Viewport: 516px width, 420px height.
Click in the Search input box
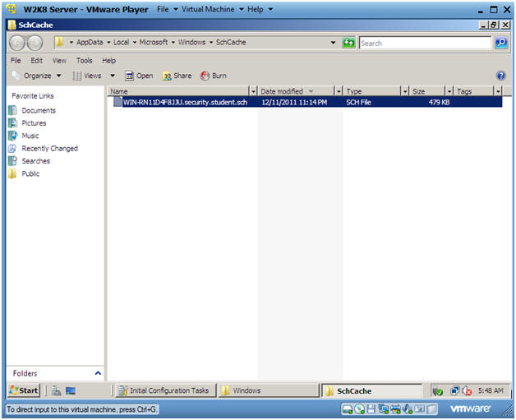(x=425, y=43)
